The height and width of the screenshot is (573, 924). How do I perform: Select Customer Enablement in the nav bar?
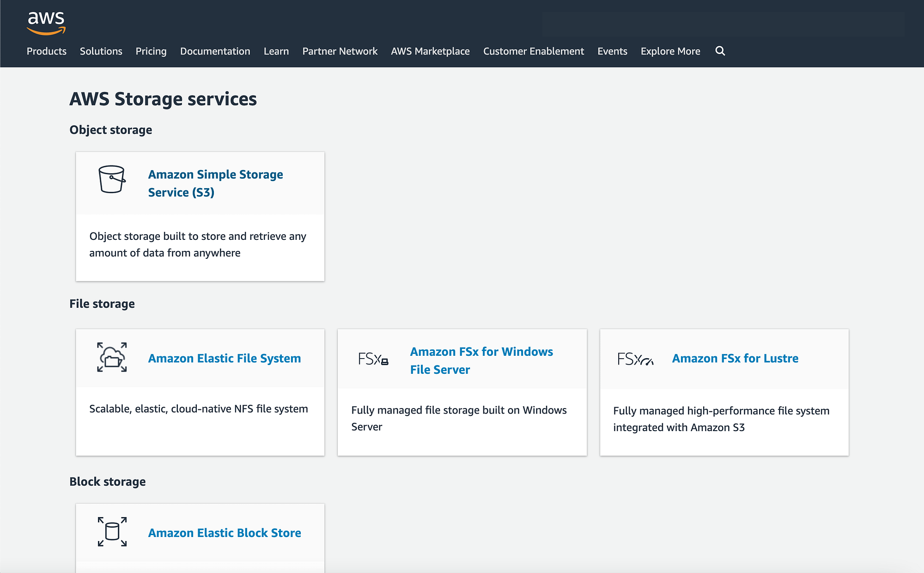click(534, 51)
